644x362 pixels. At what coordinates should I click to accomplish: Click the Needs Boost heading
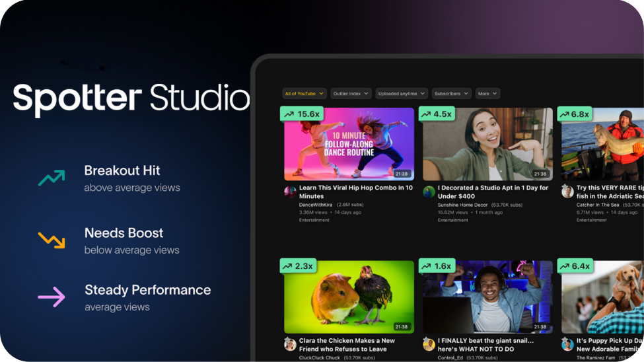click(x=124, y=233)
